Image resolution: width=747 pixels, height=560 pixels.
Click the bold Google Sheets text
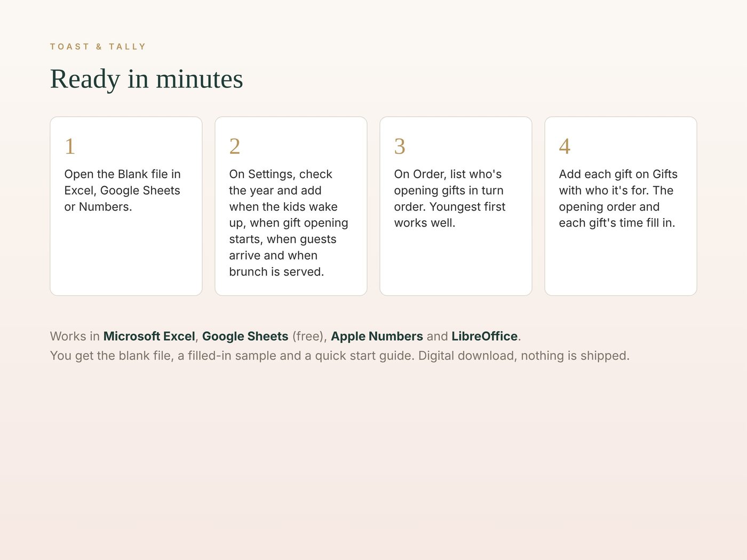(245, 337)
